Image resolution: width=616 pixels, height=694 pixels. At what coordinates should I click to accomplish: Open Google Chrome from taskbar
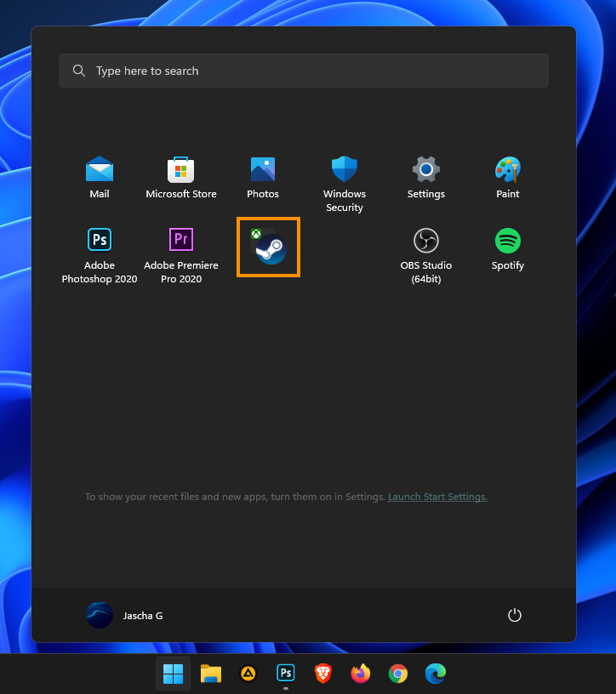[397, 674]
